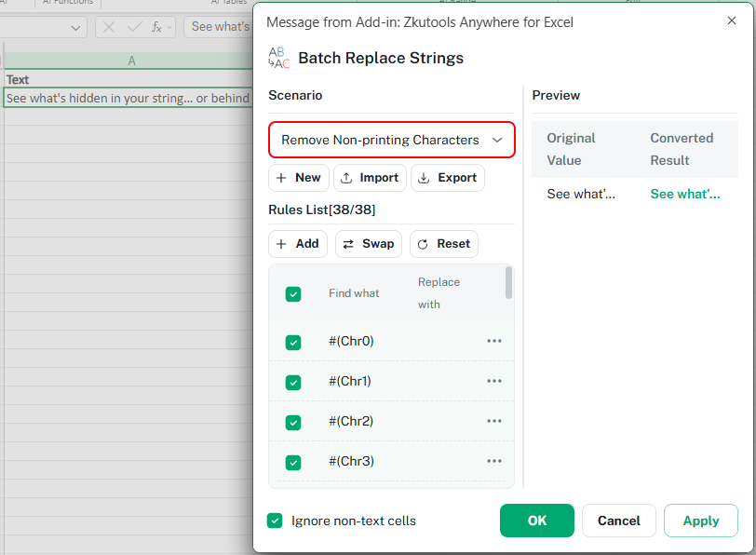Select the #(Chr1) find-what text

350,382
